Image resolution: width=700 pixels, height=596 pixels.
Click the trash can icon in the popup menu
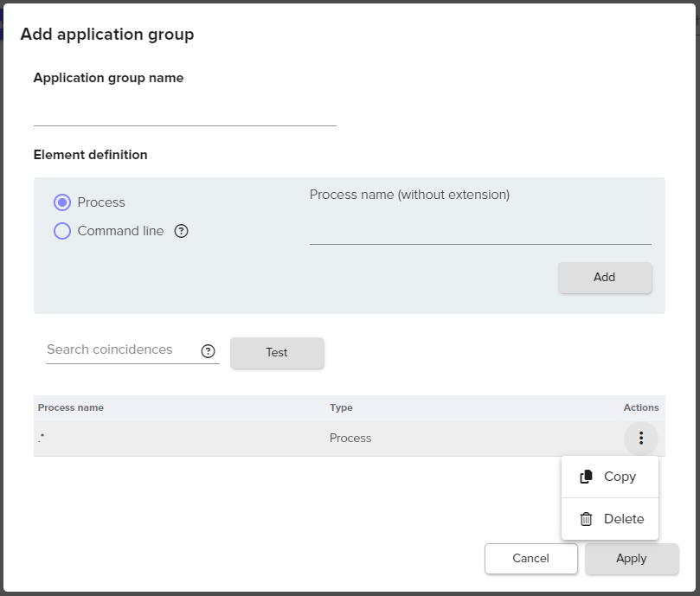click(586, 519)
